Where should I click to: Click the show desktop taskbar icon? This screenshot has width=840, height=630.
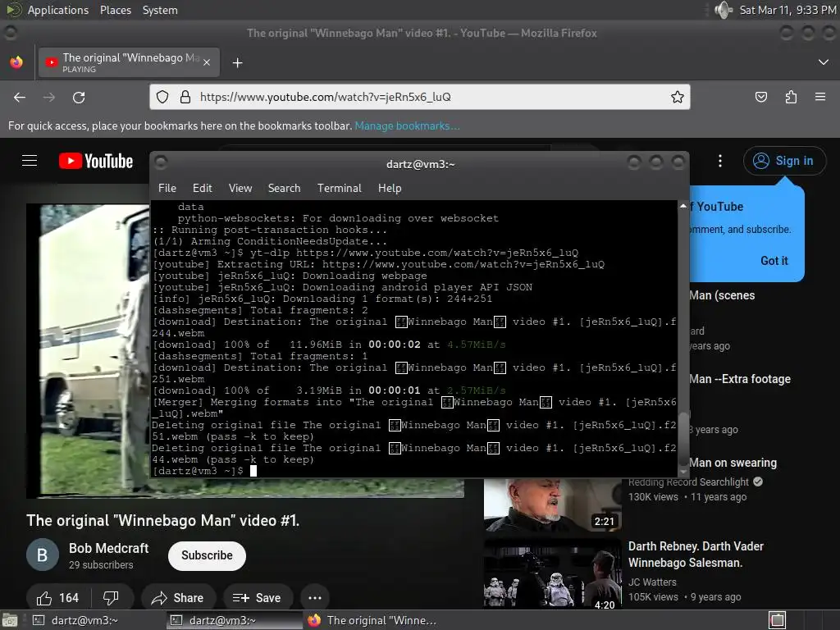[9, 620]
